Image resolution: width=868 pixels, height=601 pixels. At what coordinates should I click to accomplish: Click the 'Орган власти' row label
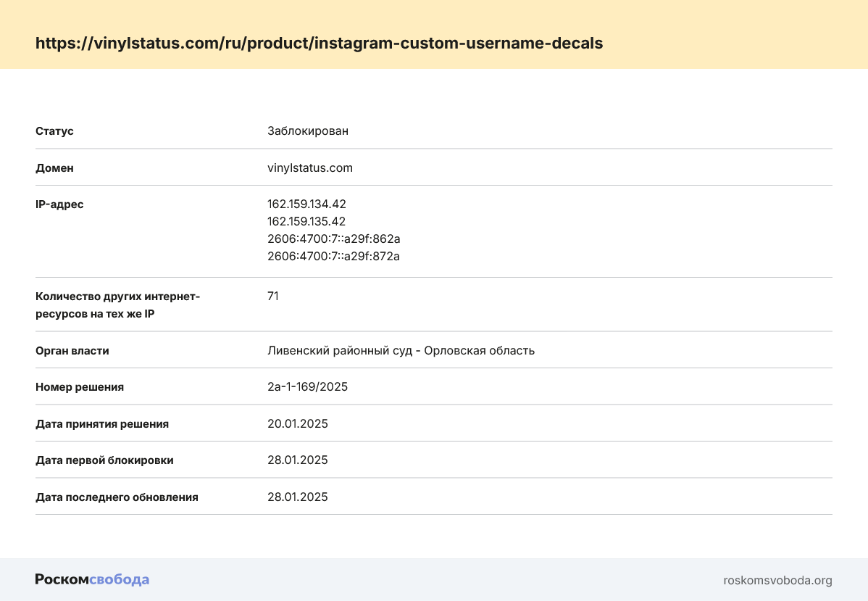click(72, 351)
